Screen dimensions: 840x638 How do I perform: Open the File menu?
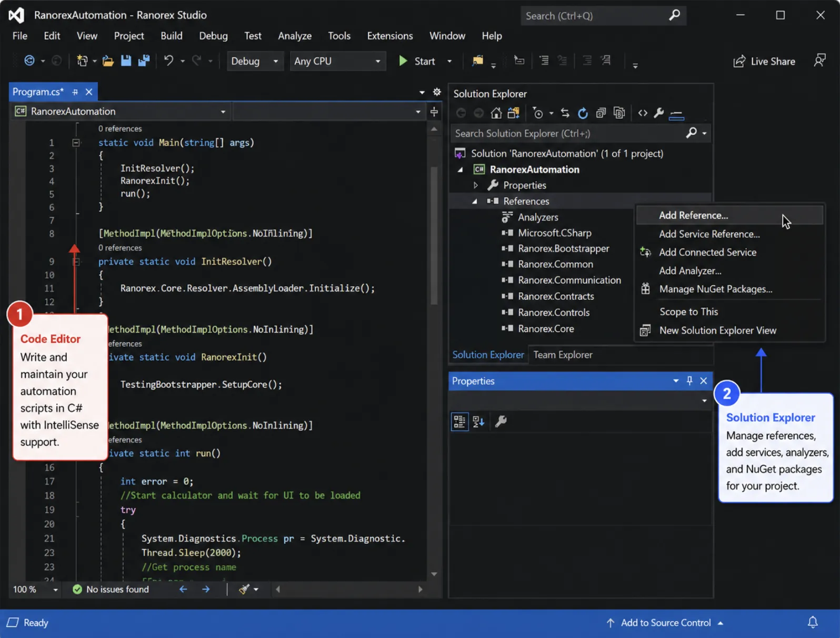20,36
